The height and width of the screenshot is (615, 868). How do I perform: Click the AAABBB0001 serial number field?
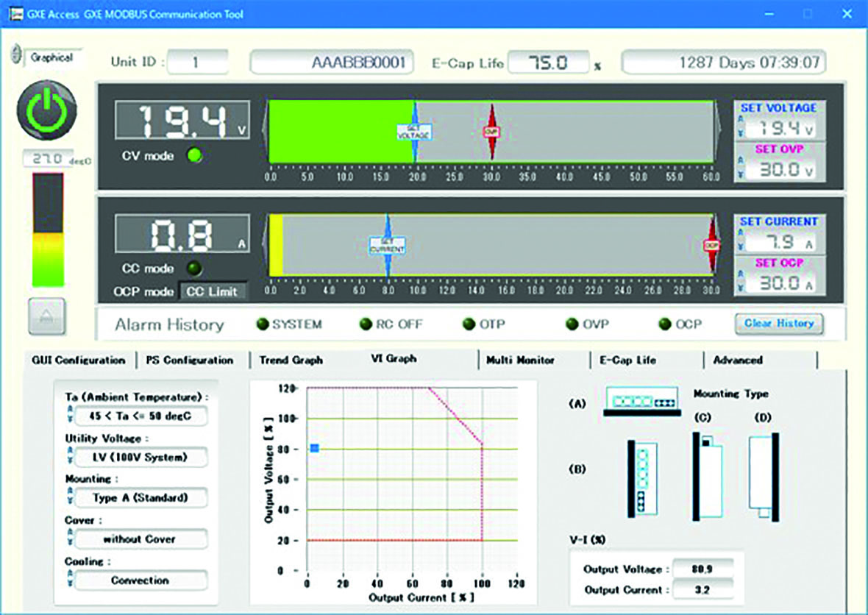click(x=332, y=62)
